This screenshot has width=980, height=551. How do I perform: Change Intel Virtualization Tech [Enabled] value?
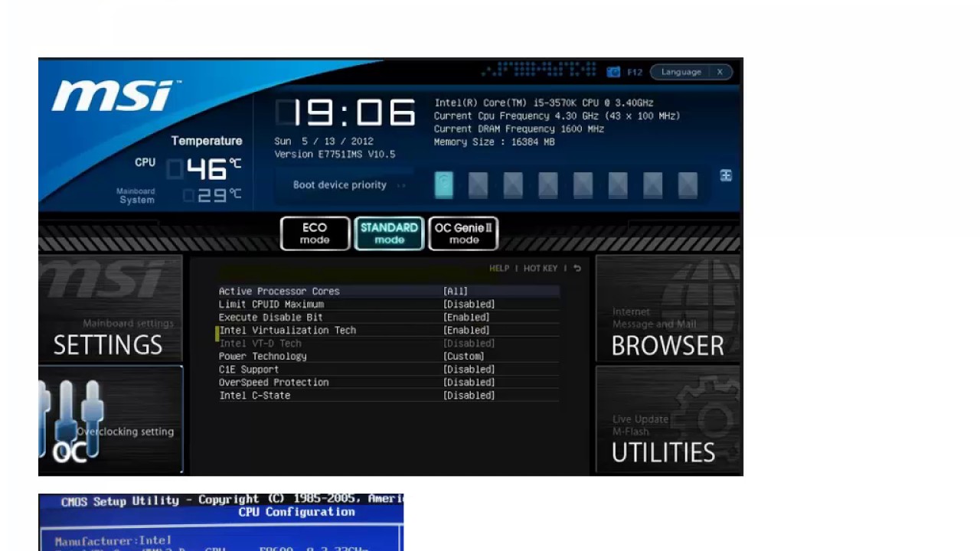[466, 331]
